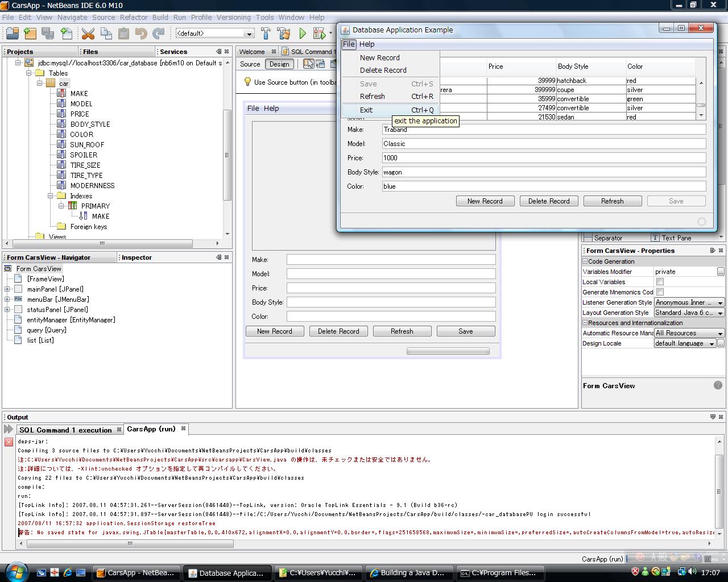Switch to the SQL Command 1 execution tab

tap(65, 430)
